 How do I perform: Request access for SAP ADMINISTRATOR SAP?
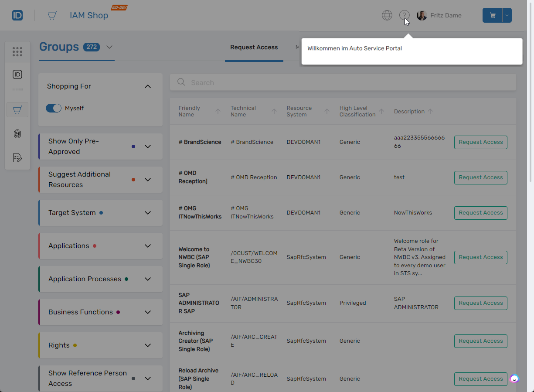(x=480, y=303)
